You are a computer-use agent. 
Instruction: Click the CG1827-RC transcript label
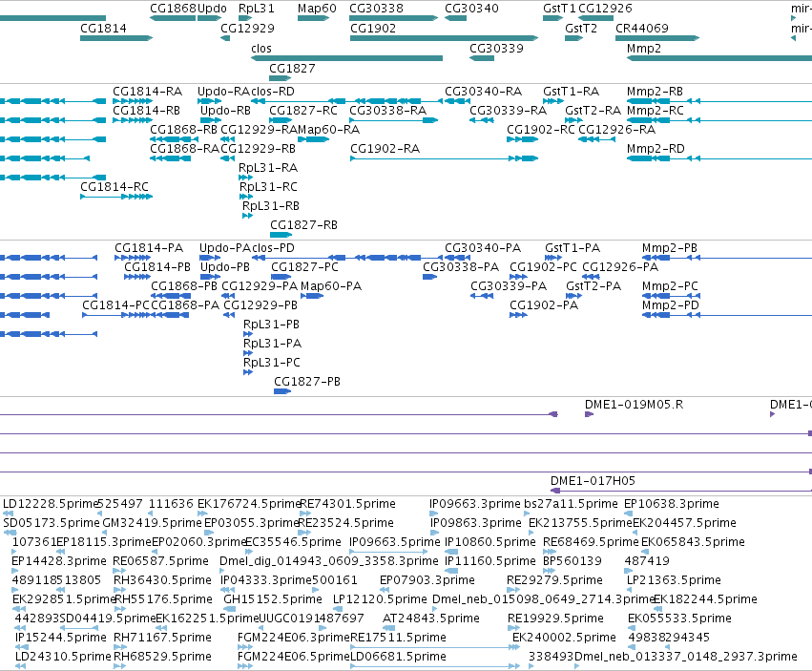pyautogui.click(x=303, y=111)
